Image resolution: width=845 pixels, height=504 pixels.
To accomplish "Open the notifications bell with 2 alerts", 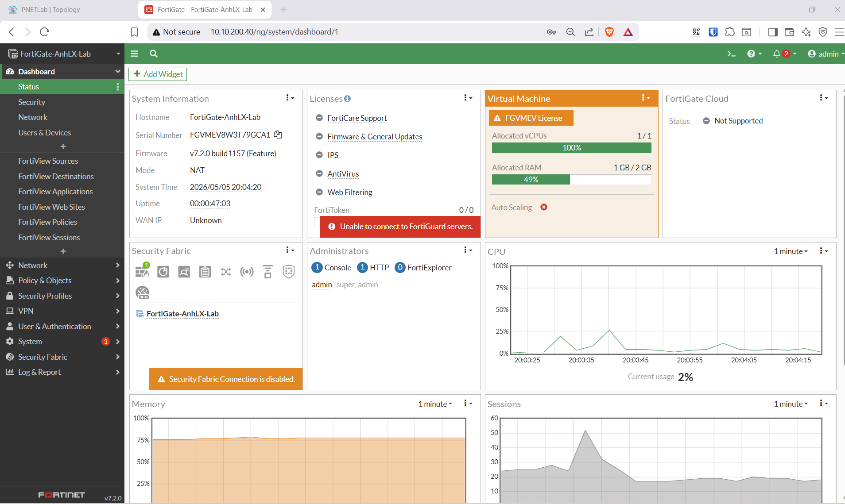I will click(784, 54).
